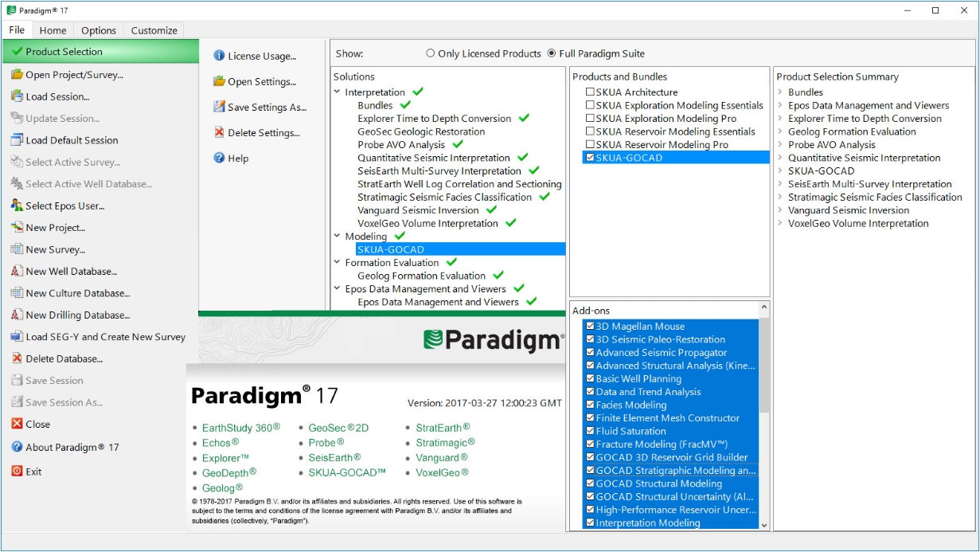Uncheck the SKUA-GOCAD product checkbox
Screen dimensions: 980x552
tap(590, 158)
